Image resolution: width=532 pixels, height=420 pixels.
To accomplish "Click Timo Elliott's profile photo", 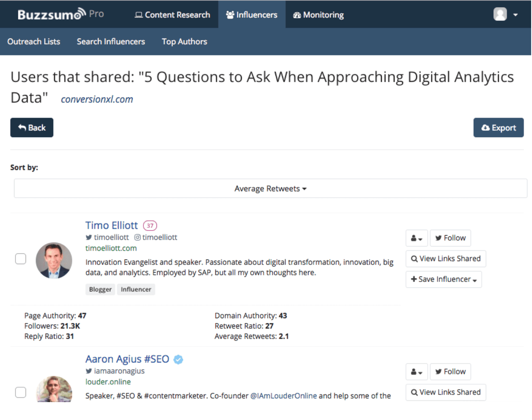I will click(54, 260).
